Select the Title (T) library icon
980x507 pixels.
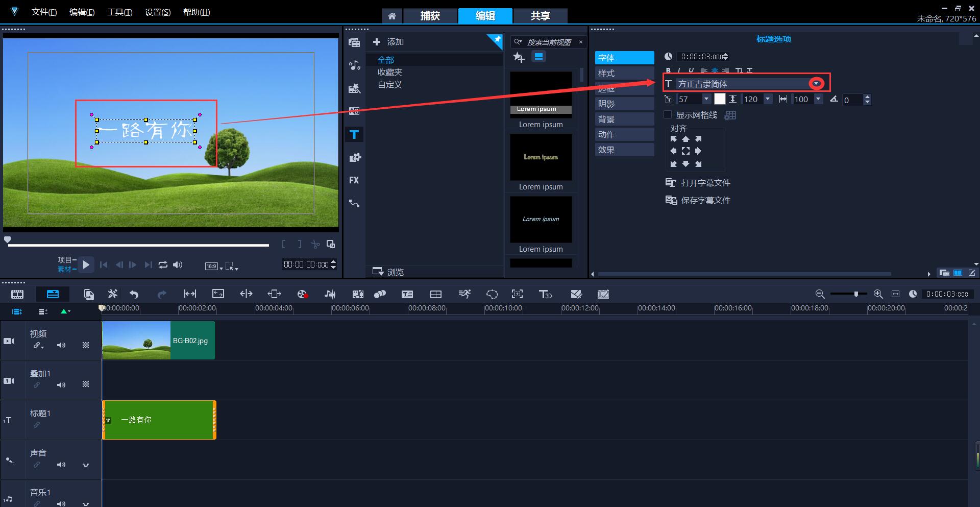pos(354,135)
